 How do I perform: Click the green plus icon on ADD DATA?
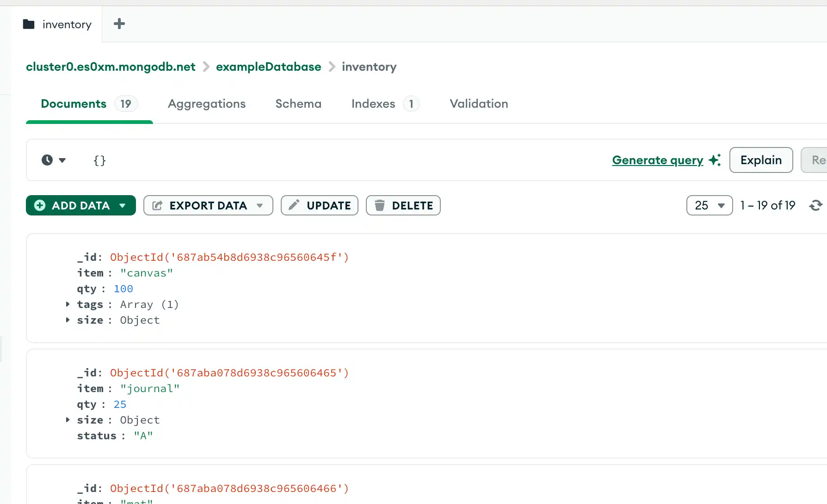tap(40, 205)
